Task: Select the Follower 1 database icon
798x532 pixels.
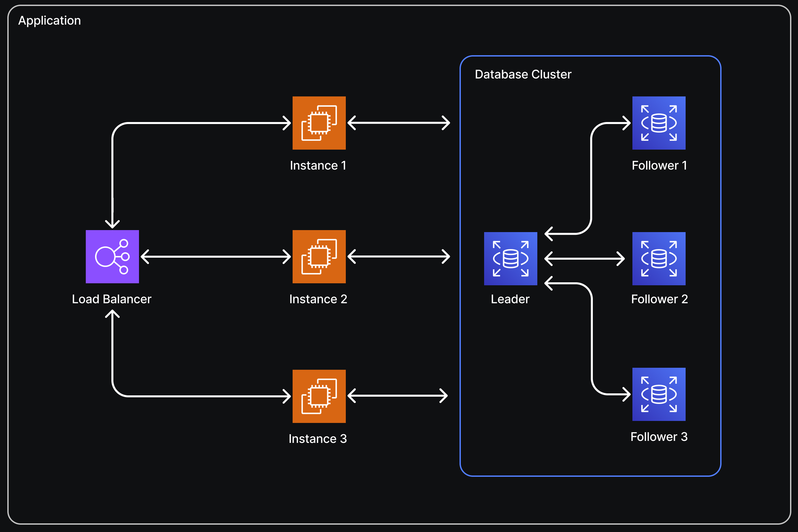Action: point(659,123)
